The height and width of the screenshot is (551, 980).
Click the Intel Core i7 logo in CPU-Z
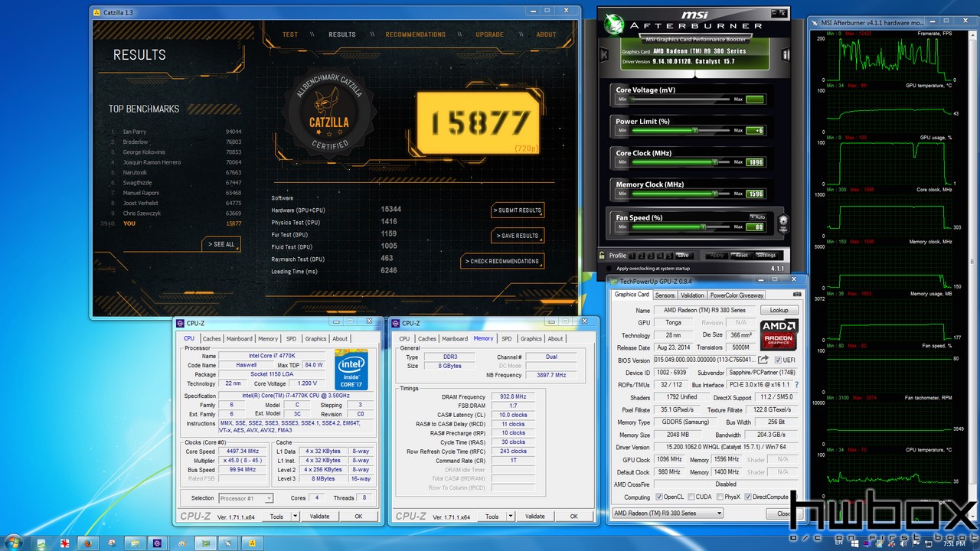(351, 370)
